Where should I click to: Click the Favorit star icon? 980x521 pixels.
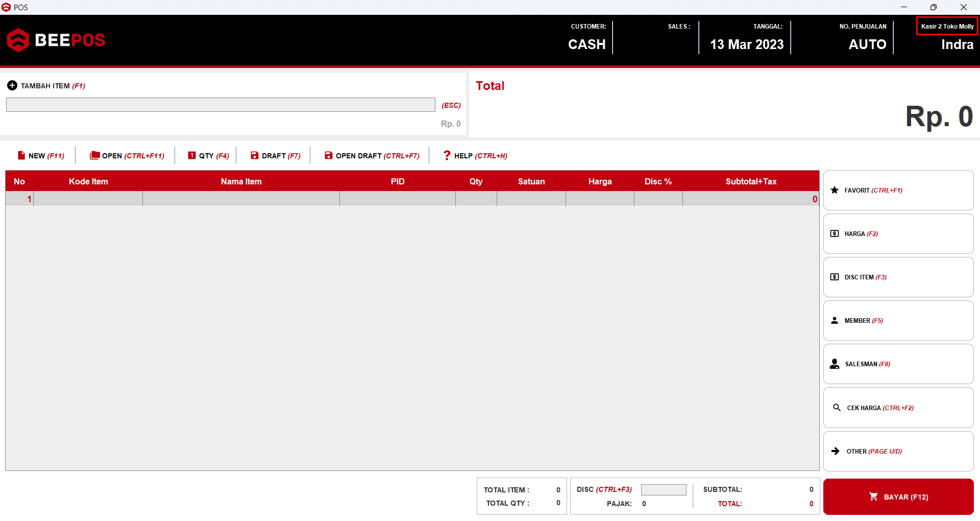pyautogui.click(x=835, y=190)
